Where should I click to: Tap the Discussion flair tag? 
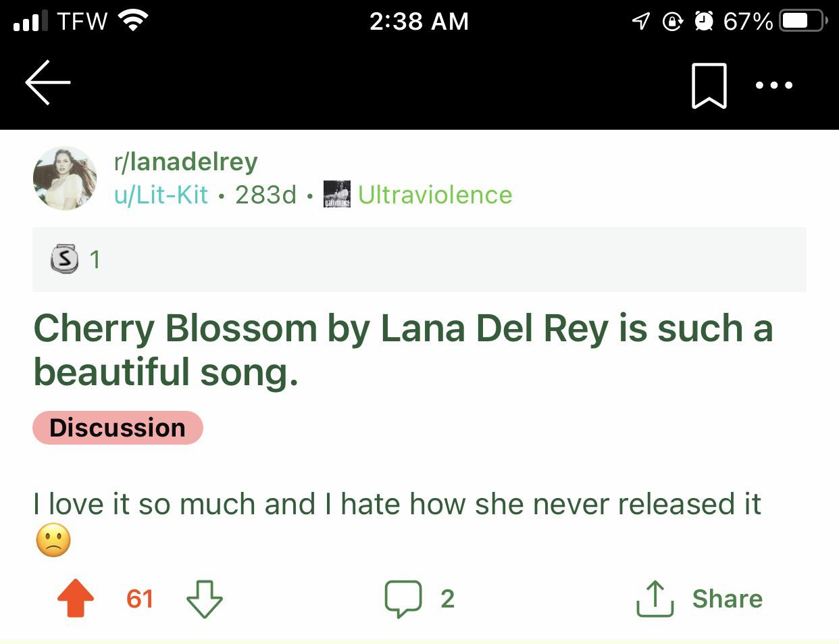point(118,427)
